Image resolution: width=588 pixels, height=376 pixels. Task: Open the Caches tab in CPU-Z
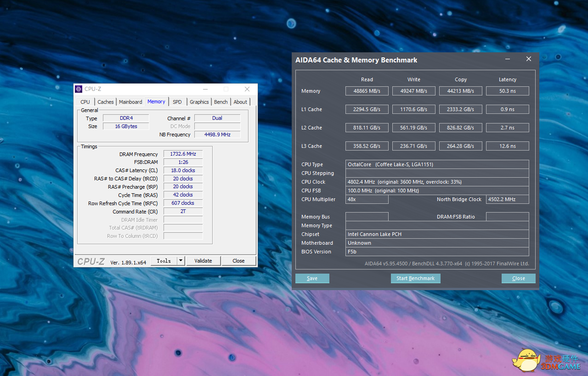[106, 102]
